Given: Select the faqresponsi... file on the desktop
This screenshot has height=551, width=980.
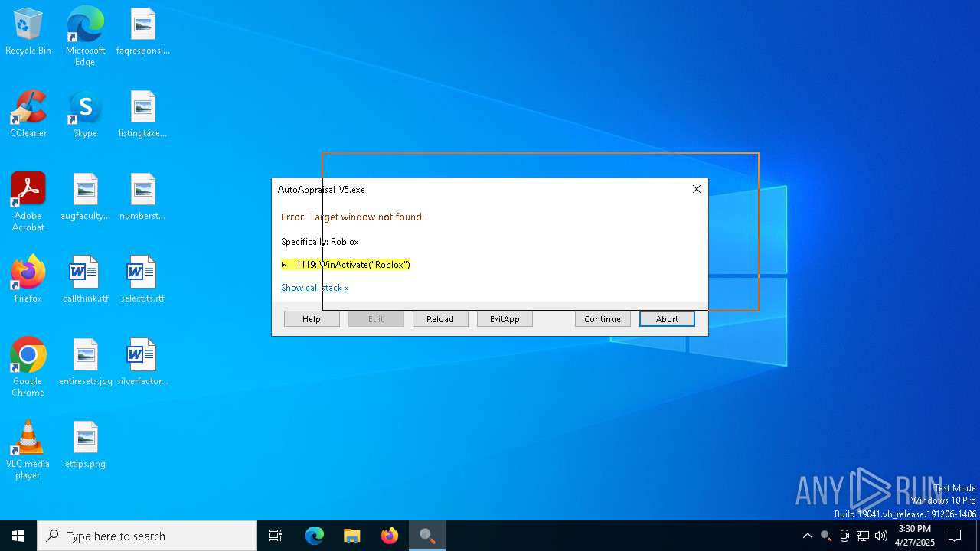Looking at the screenshot, I should click(x=143, y=32).
